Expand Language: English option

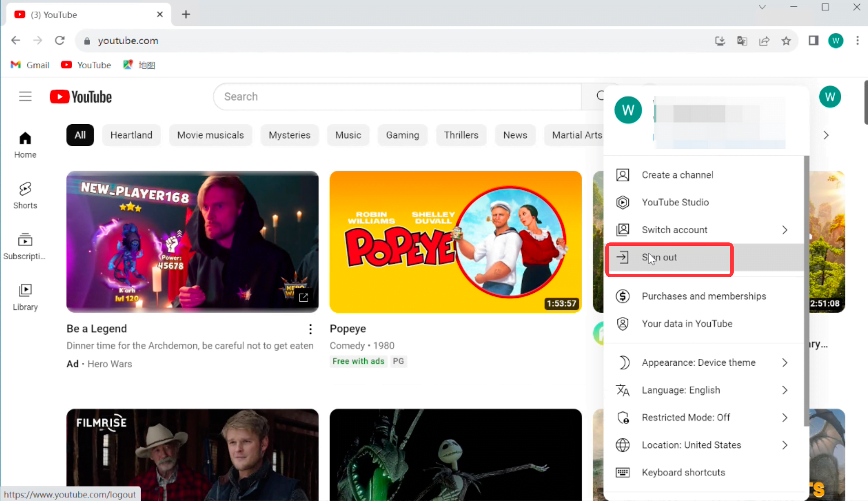click(x=703, y=390)
